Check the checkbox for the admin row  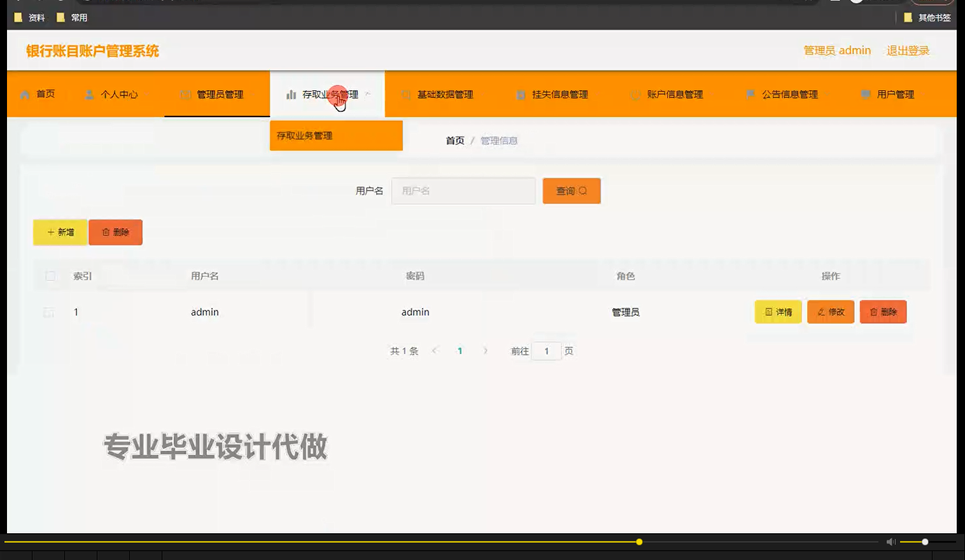click(x=48, y=312)
